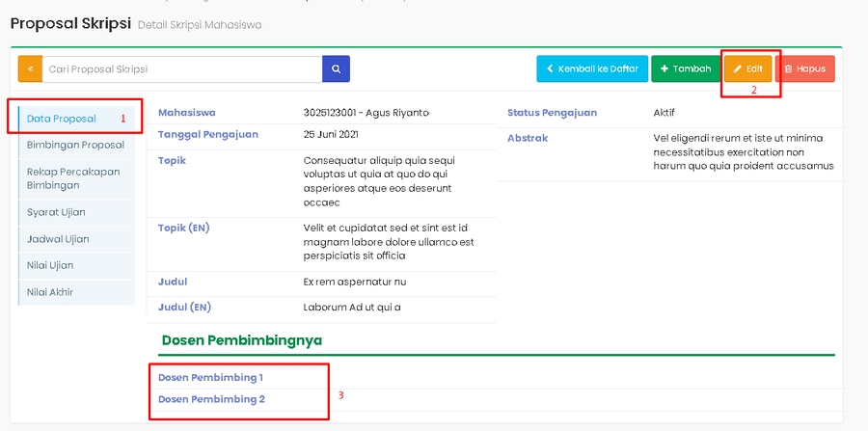Click the trash icon on Hapus
Viewport: 868px width, 431px height.
point(788,69)
